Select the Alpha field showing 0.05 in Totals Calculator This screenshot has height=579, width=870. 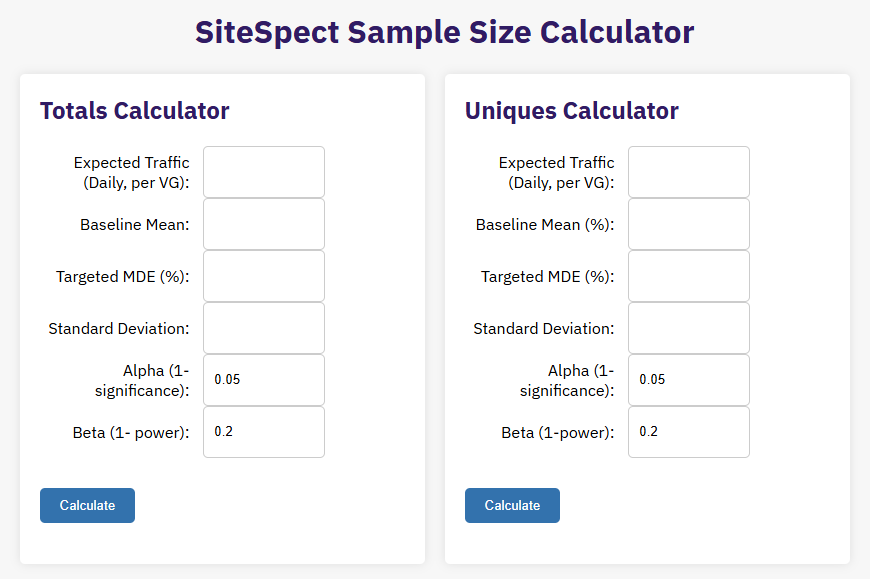click(263, 380)
